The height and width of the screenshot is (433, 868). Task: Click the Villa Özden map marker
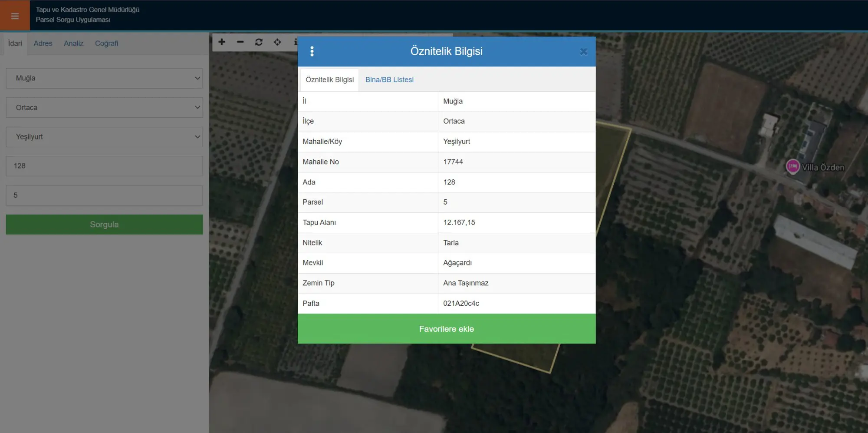[x=793, y=166]
